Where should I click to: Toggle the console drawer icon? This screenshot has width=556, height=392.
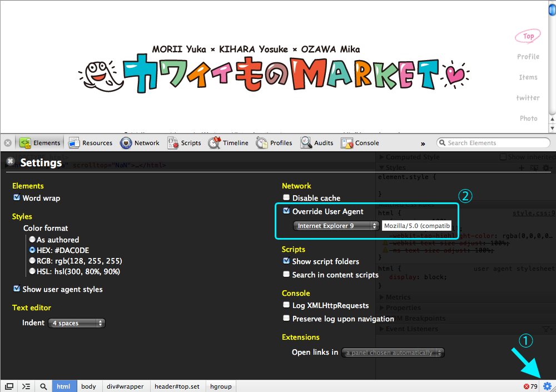pyautogui.click(x=26, y=386)
